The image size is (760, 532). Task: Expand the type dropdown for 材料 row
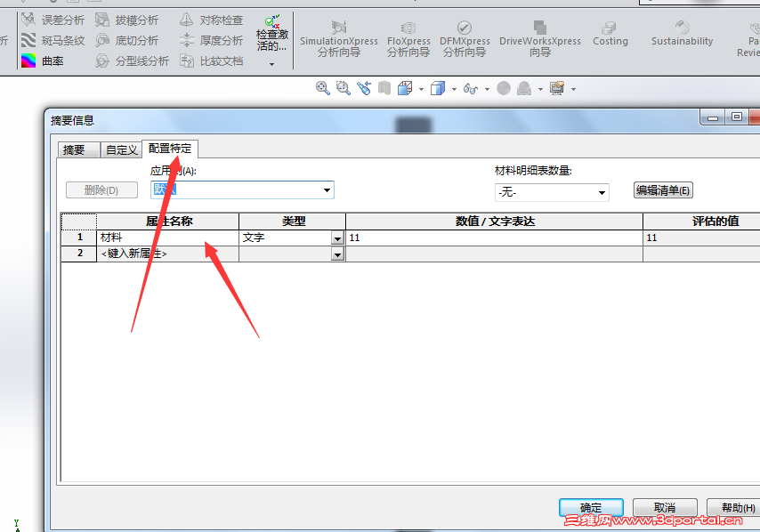pos(336,238)
